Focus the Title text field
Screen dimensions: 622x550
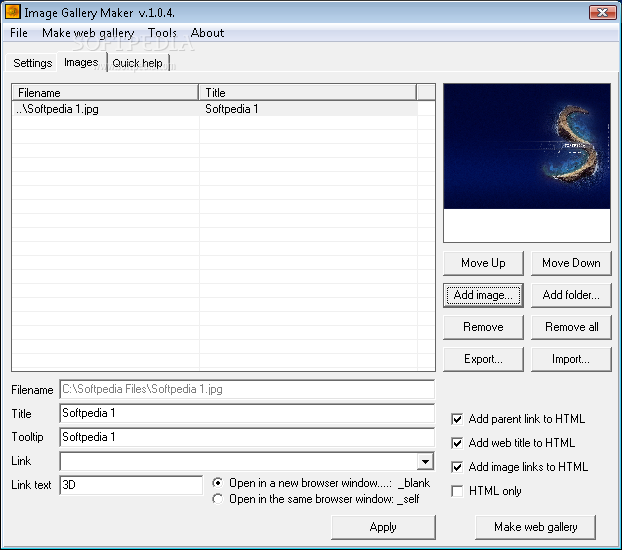[247, 413]
